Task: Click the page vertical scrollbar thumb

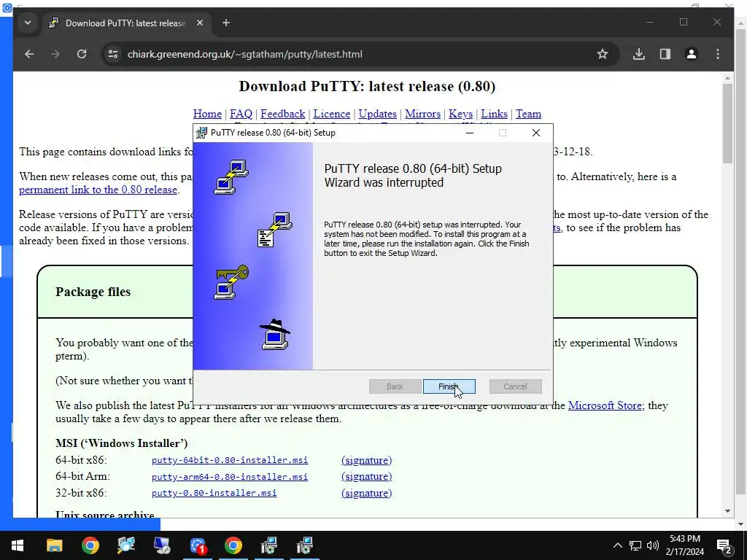Action: 727,124
